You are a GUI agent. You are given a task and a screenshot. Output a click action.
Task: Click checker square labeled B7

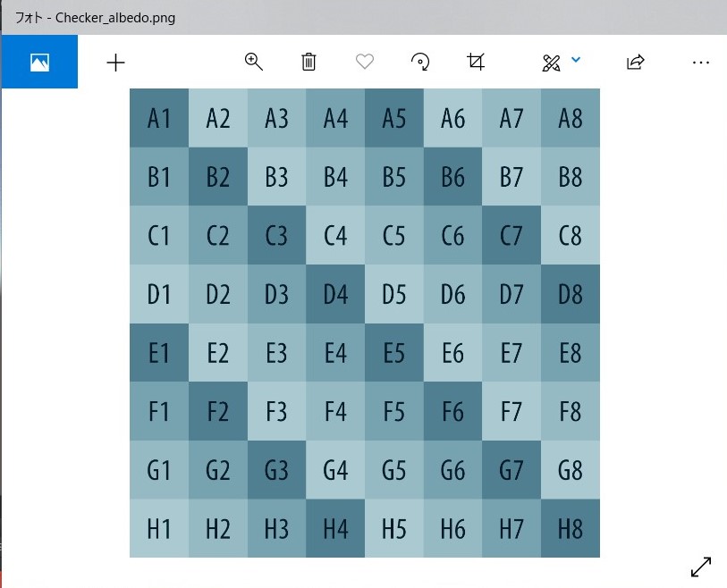511,177
